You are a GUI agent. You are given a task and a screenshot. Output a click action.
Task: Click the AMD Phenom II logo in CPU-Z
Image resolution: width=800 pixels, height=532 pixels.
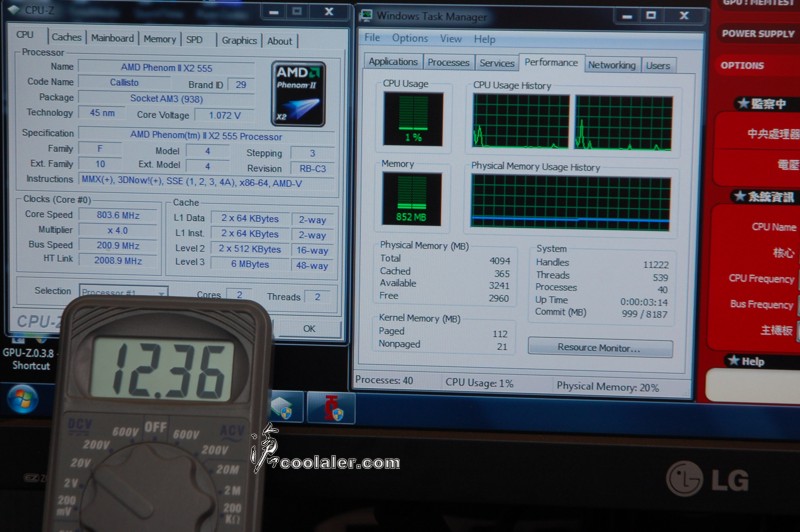click(298, 94)
